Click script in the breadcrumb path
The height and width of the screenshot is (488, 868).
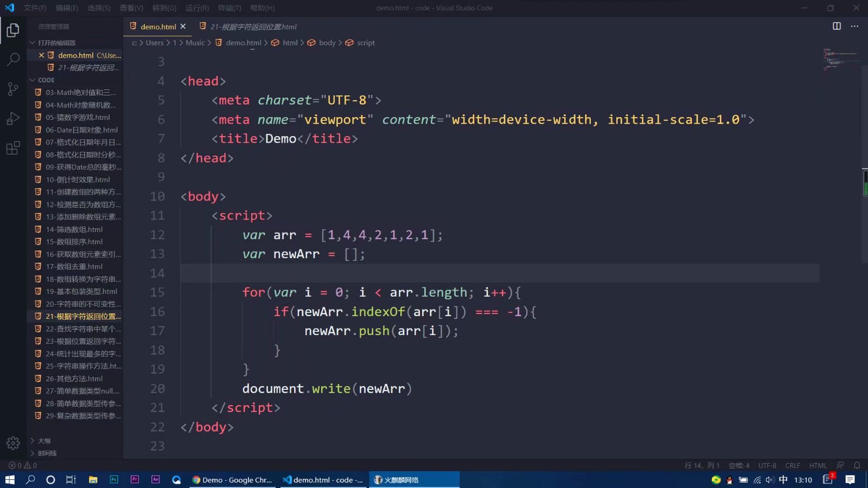pyautogui.click(x=366, y=42)
